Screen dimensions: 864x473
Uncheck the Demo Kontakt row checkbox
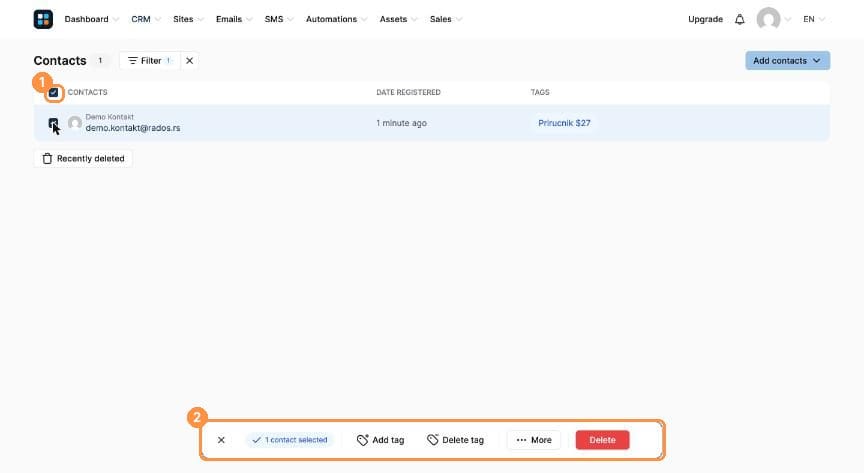click(x=53, y=123)
